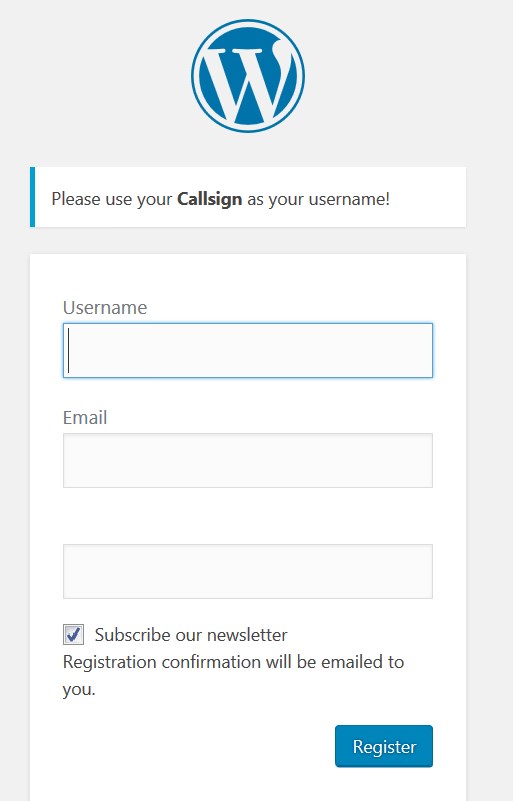Click the 'as your username!' notice text
513x801 pixels.
[x=318, y=199]
